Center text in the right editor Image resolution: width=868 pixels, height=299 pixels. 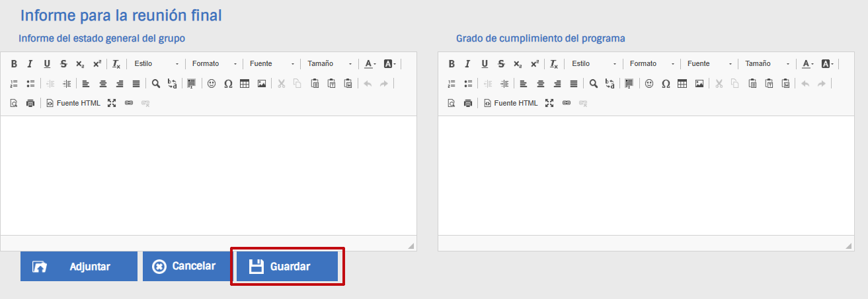[540, 84]
